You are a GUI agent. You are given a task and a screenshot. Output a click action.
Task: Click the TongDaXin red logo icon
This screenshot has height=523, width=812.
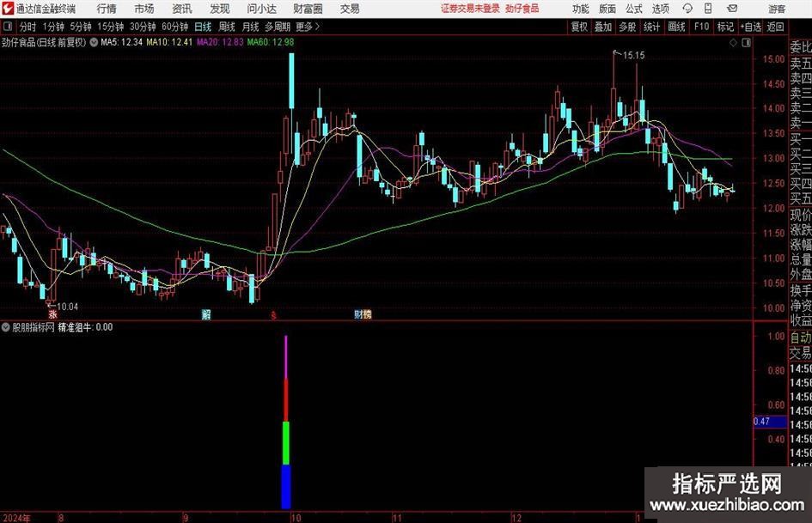[x=8, y=9]
